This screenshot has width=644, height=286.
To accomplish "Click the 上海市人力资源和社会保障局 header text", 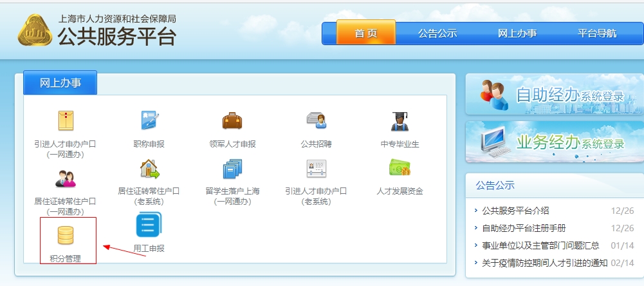I will [x=118, y=19].
